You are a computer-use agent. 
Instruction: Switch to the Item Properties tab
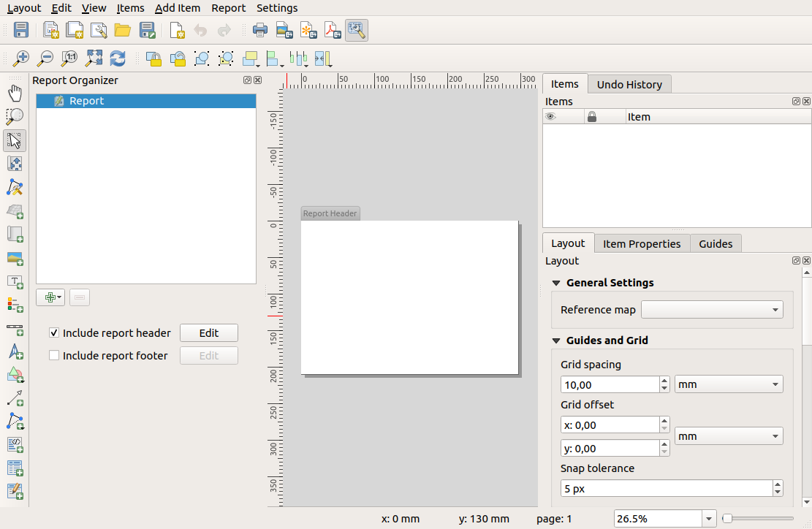[x=641, y=243]
